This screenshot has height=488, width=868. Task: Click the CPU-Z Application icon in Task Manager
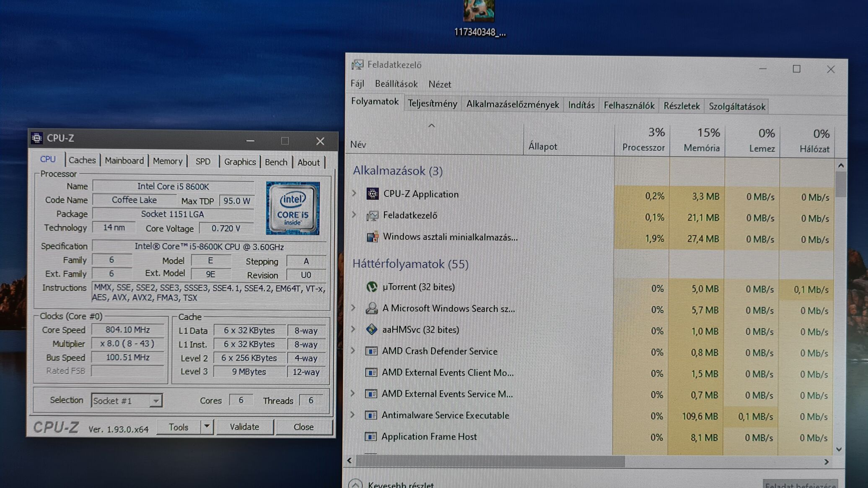point(372,194)
